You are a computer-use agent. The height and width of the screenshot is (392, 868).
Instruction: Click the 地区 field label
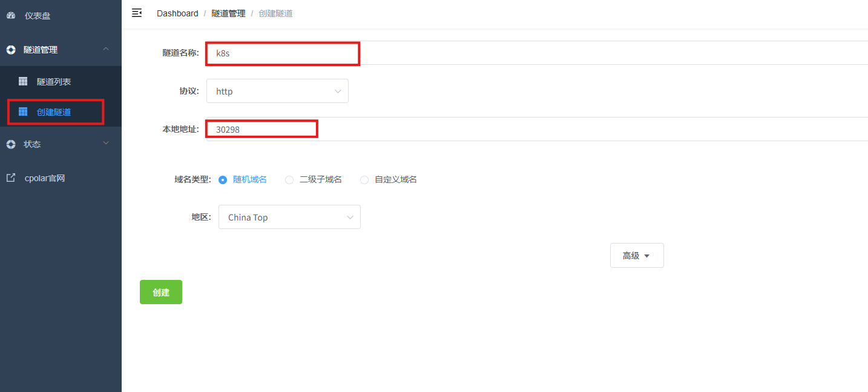click(x=202, y=217)
